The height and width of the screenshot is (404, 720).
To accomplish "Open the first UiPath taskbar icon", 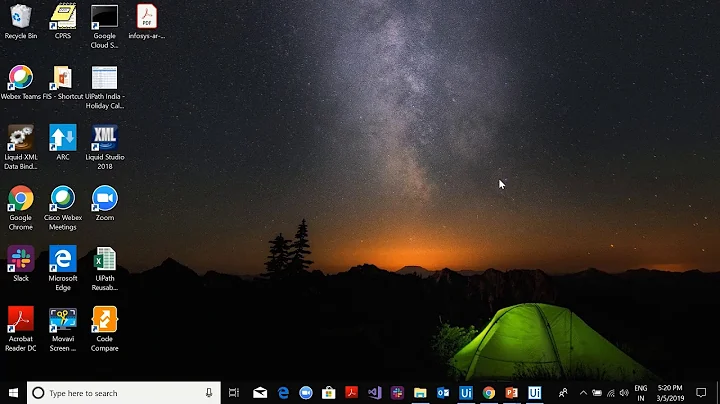I will 466,393.
